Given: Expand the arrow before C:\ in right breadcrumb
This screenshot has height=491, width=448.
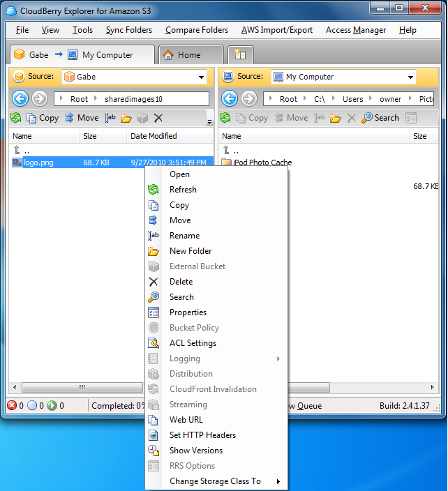Looking at the screenshot, I should [x=305, y=98].
